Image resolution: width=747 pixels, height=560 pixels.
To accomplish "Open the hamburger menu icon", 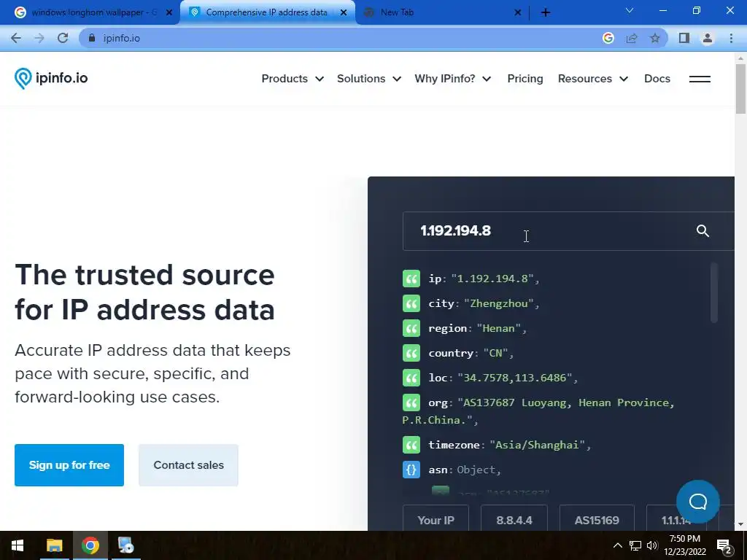I will point(700,79).
